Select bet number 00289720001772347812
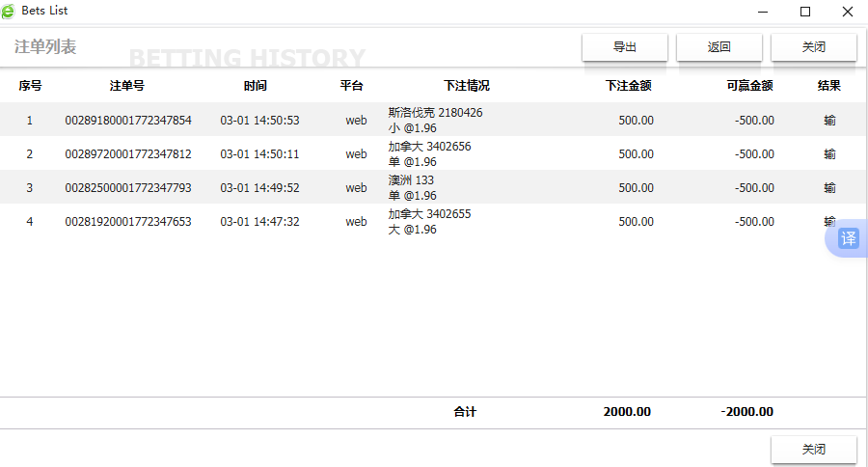This screenshot has height=467, width=868. (128, 154)
